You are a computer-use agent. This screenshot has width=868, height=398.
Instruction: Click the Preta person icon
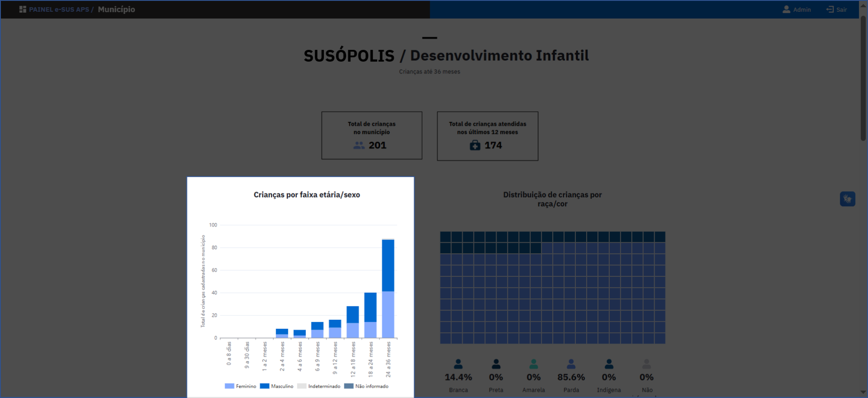(496, 364)
